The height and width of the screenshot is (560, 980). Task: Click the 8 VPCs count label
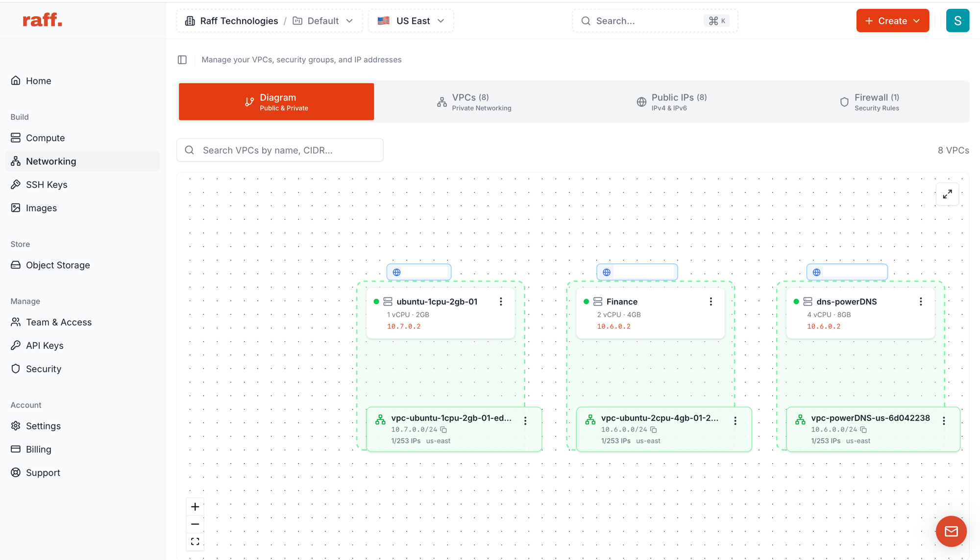pyautogui.click(x=953, y=150)
